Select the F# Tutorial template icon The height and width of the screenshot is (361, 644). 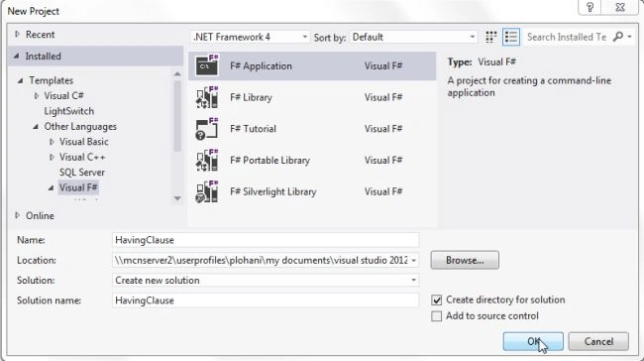[207, 129]
